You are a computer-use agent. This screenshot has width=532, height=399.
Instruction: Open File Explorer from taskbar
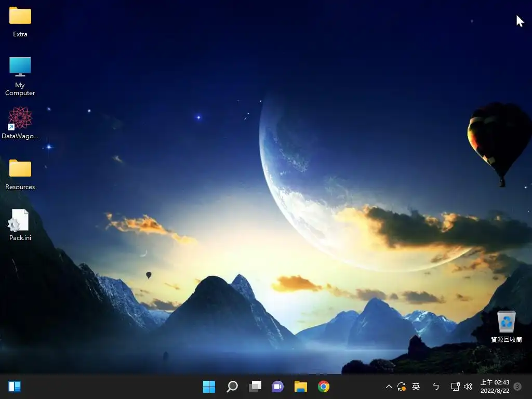(301, 387)
